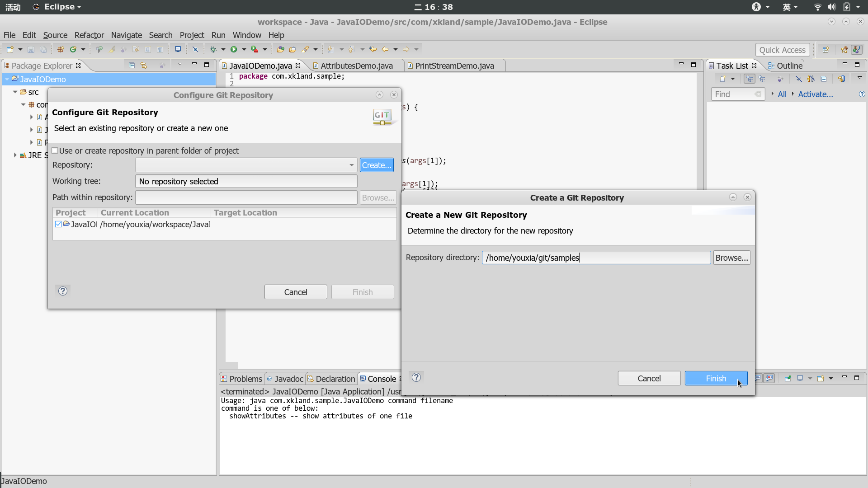Open the Run menu
Viewport: 868px width, 488px height.
point(218,35)
